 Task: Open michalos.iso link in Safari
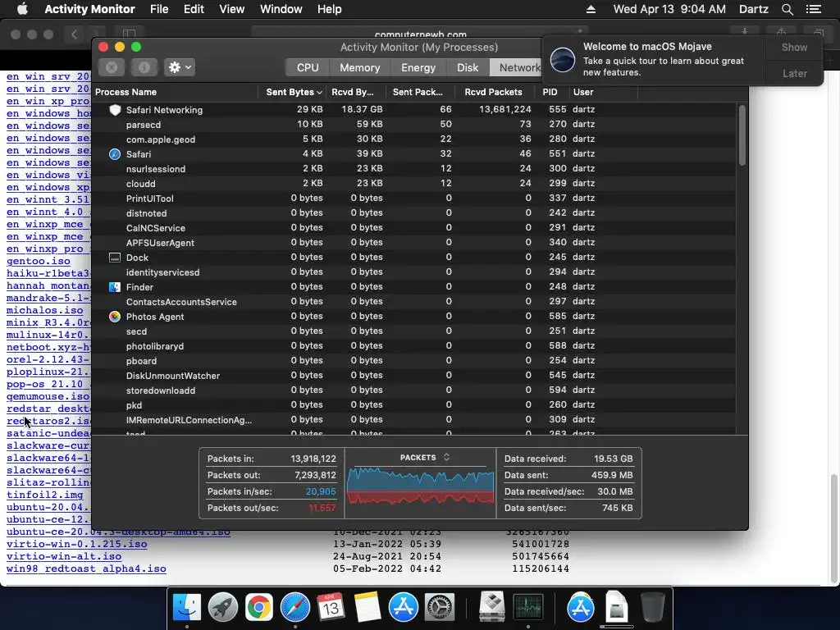click(x=44, y=310)
